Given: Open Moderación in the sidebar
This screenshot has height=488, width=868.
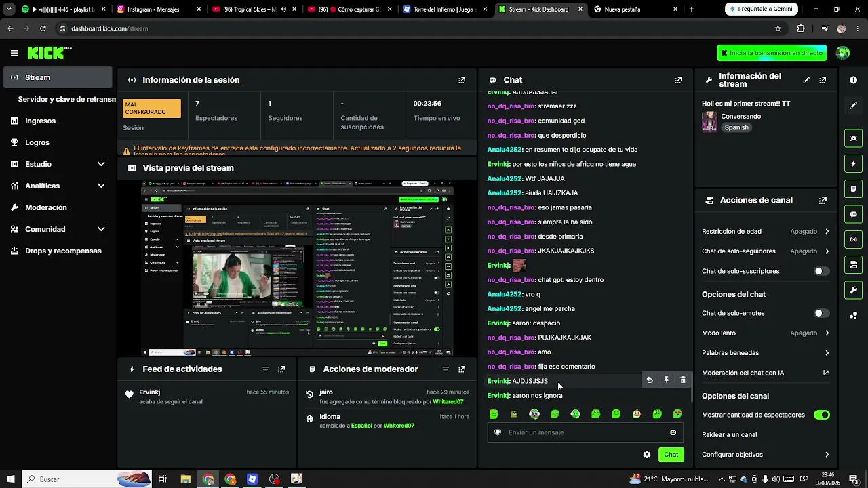Looking at the screenshot, I should pos(58,207).
